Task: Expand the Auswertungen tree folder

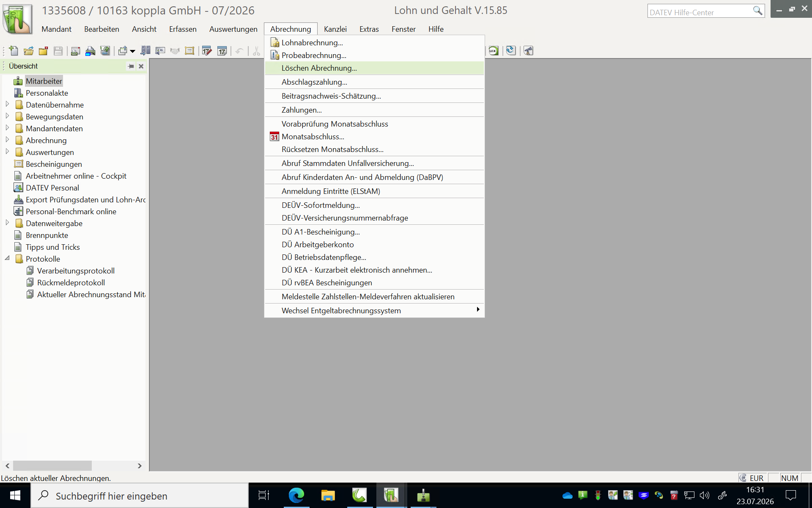Action: (7, 152)
